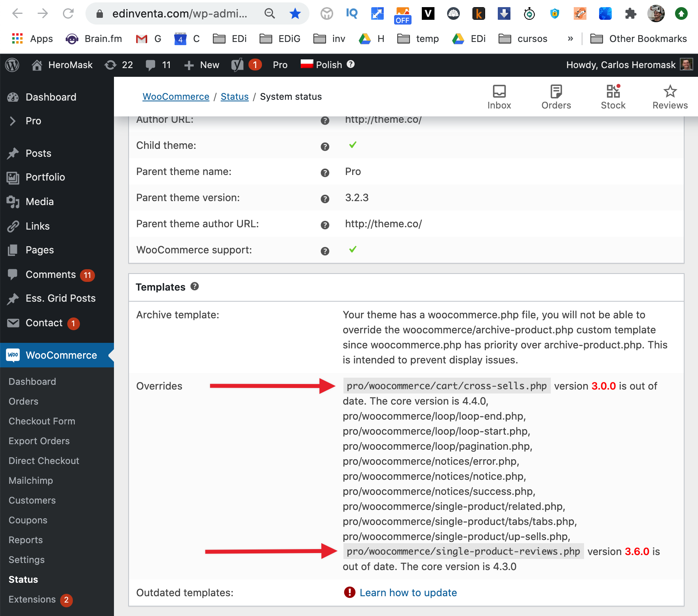
Task: Open Checkout Form submenu
Action: coord(42,421)
